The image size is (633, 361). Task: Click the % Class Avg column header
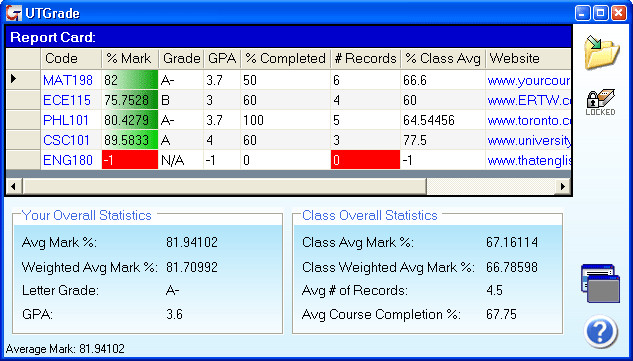443,59
